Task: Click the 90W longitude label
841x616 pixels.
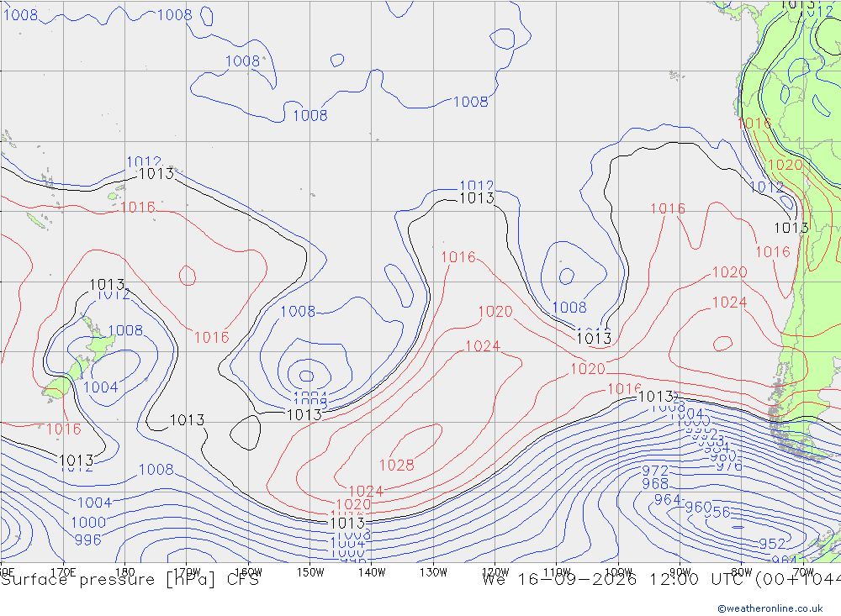Action: 680,572
